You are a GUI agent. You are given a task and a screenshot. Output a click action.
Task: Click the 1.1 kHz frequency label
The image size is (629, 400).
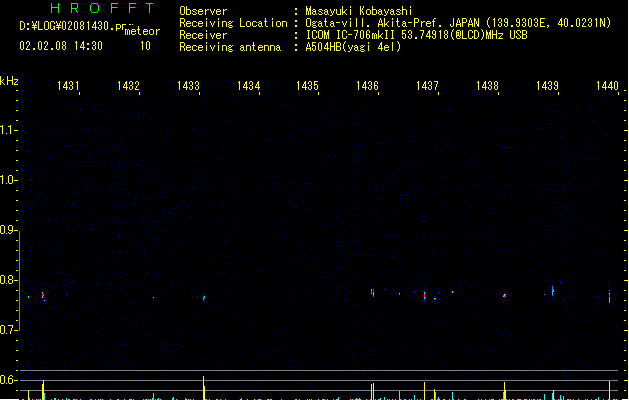coord(8,130)
